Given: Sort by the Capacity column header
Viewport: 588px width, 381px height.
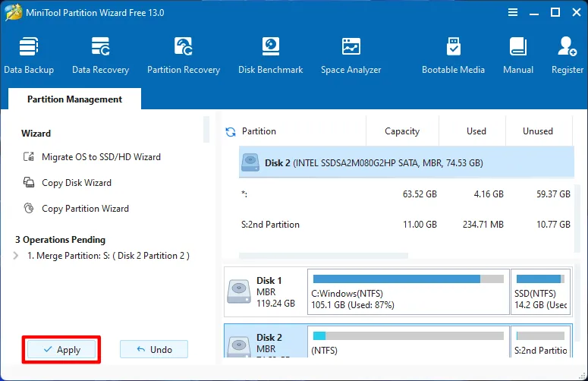Looking at the screenshot, I should click(402, 131).
